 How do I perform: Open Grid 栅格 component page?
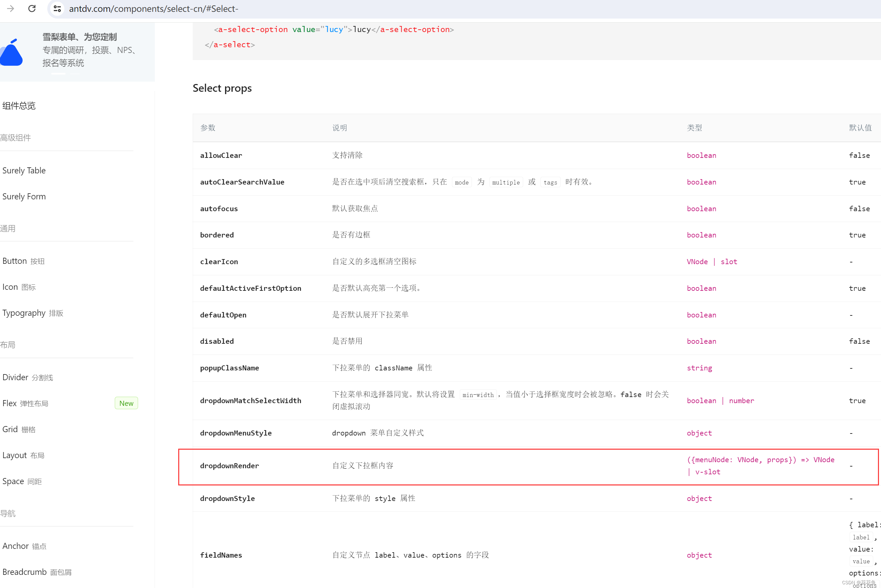point(19,429)
